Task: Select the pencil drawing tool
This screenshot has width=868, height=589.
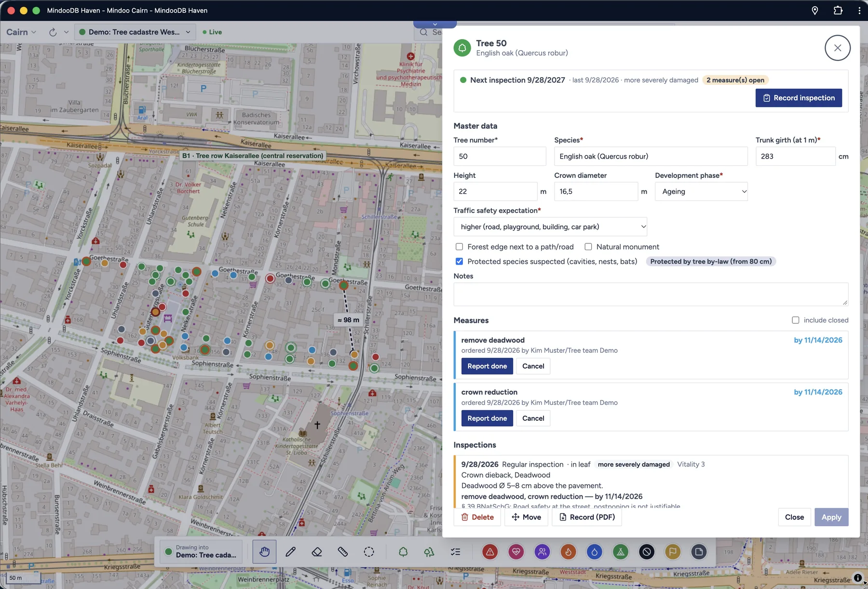Action: (290, 552)
